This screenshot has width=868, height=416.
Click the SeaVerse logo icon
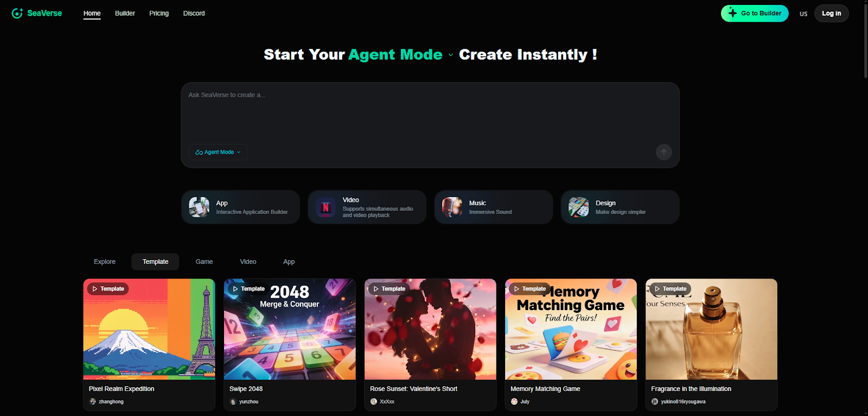17,13
